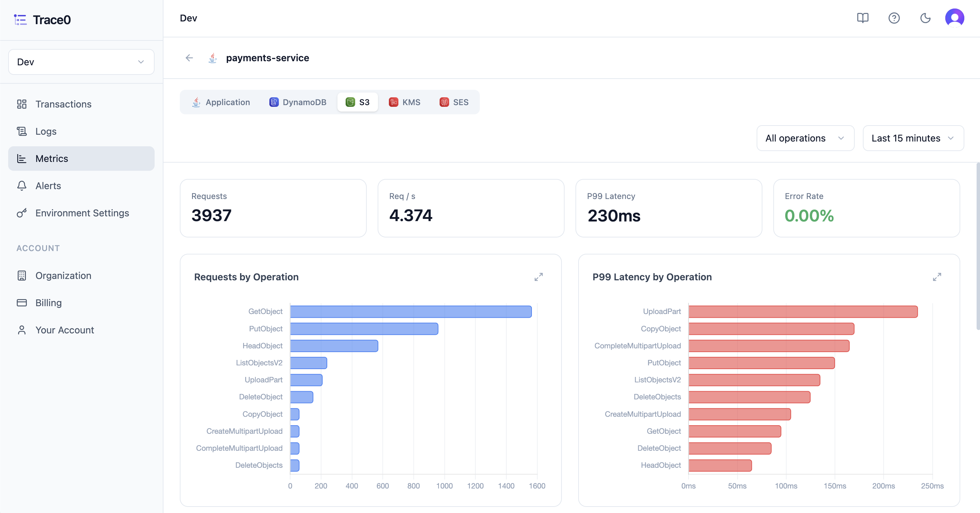Screen dimensions: 980x513
Task: Open the Metrics sidebar item
Action: click(x=81, y=159)
